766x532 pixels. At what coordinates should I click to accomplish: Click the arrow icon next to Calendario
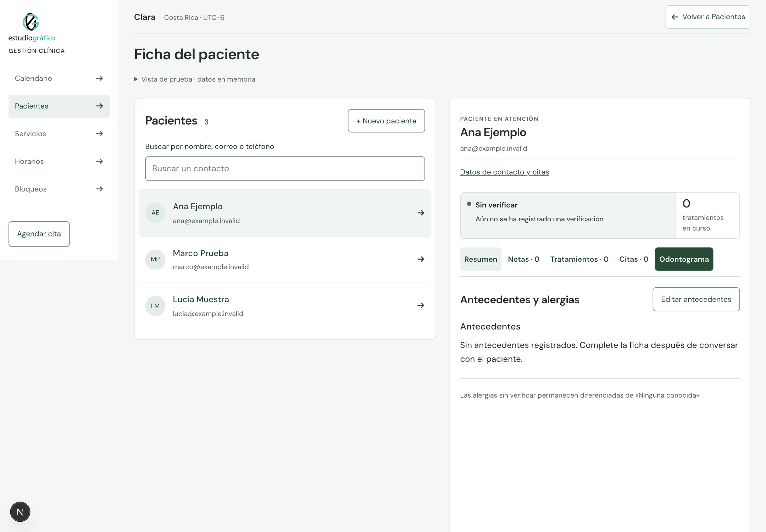pyautogui.click(x=100, y=78)
